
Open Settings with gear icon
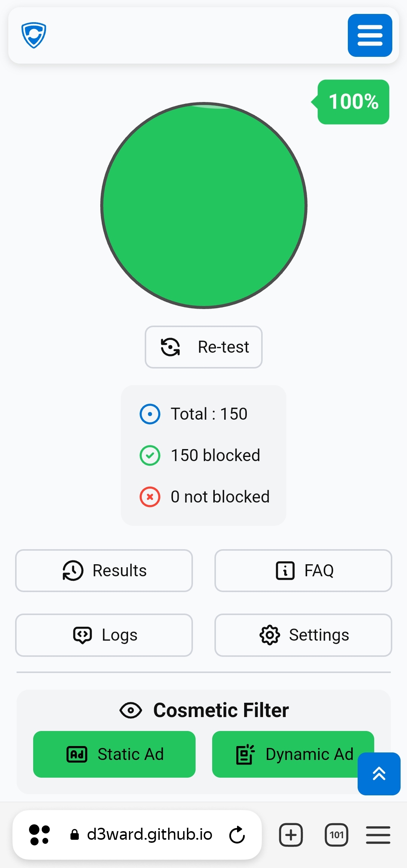303,635
